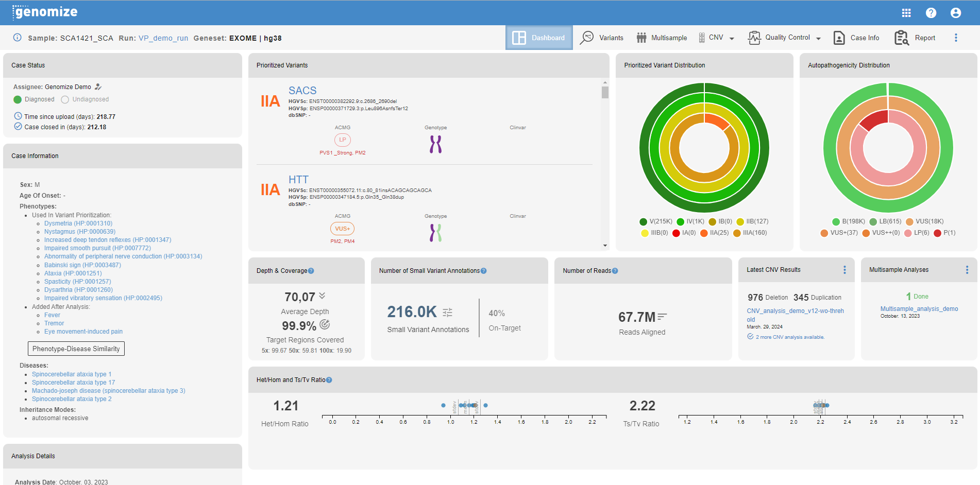Open Latest CNV Results options menu
Viewport: 980px width, 485px height.
[844, 270]
